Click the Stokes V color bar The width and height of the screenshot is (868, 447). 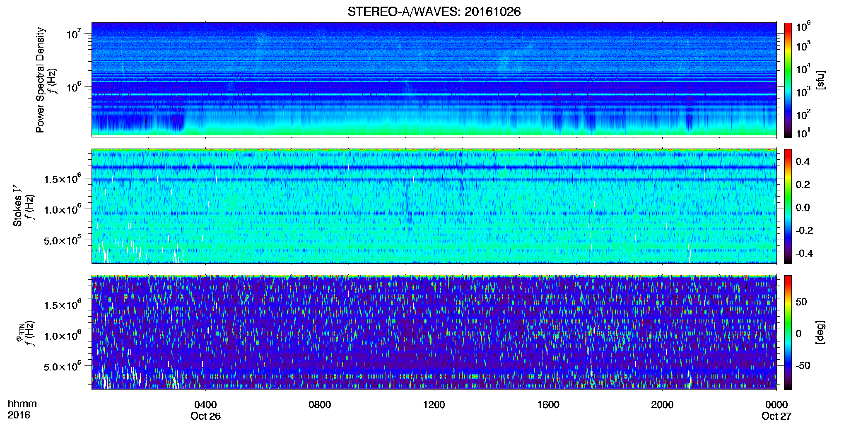788,206
